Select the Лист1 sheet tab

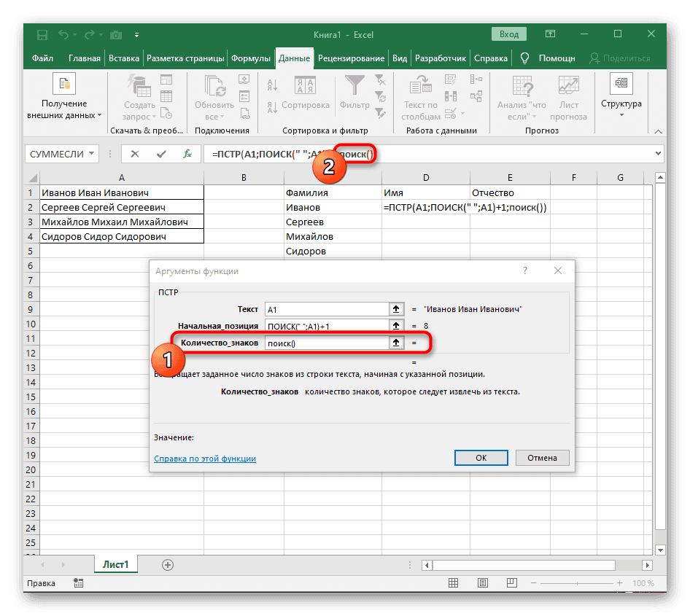click(115, 564)
